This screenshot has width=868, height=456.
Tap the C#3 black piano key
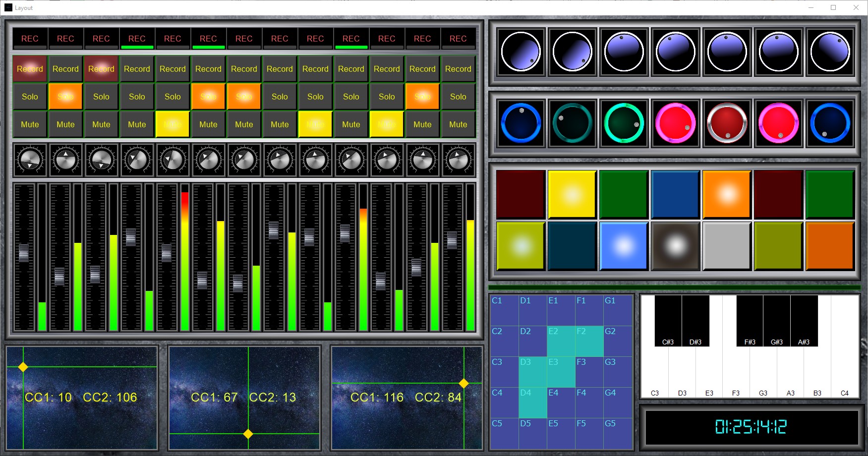(668, 320)
